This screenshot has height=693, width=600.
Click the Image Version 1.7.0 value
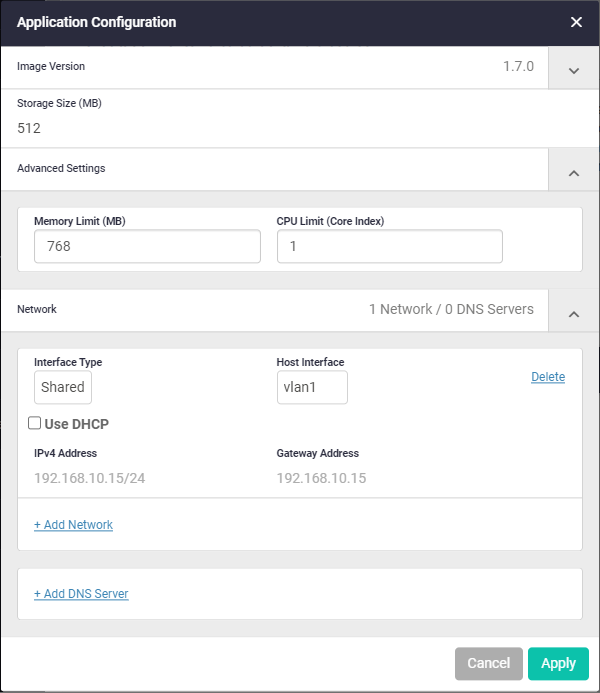tap(518, 67)
